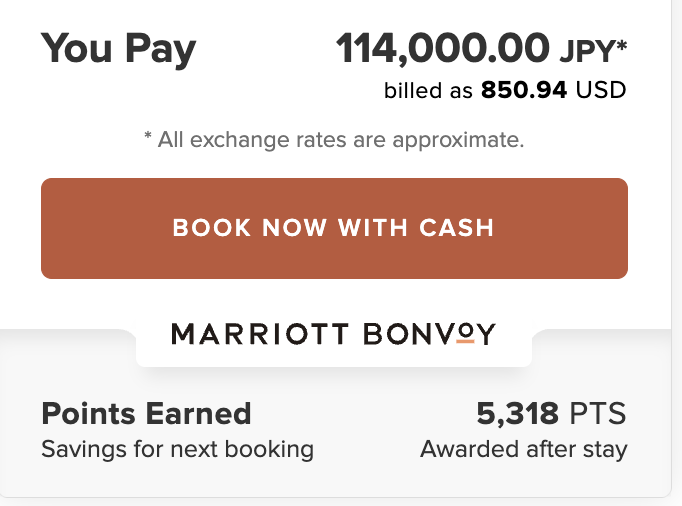The width and height of the screenshot is (682, 506).
Task: Click the Awarded after stay text
Action: click(524, 449)
